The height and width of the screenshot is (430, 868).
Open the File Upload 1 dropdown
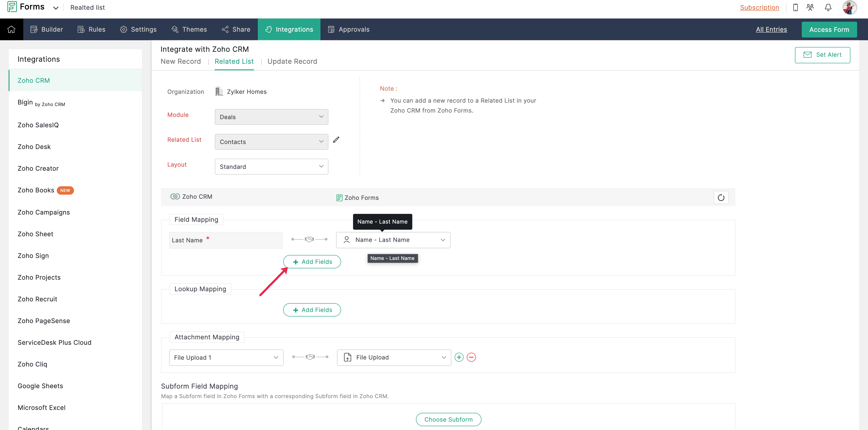tap(226, 358)
